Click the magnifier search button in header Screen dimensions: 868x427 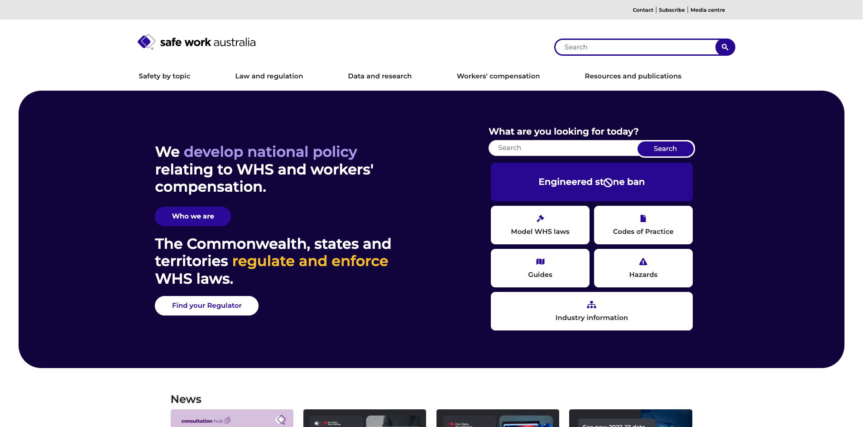tap(725, 47)
